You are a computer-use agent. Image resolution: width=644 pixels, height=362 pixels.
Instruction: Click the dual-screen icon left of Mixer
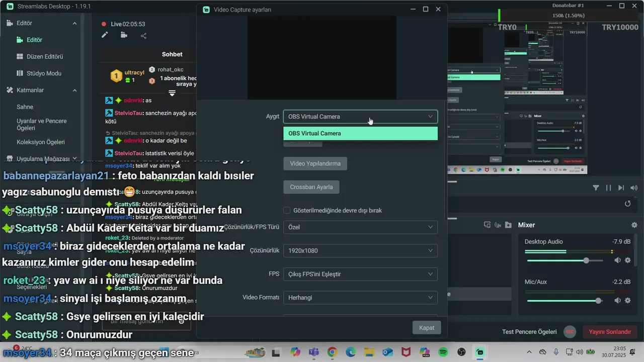coord(488,225)
